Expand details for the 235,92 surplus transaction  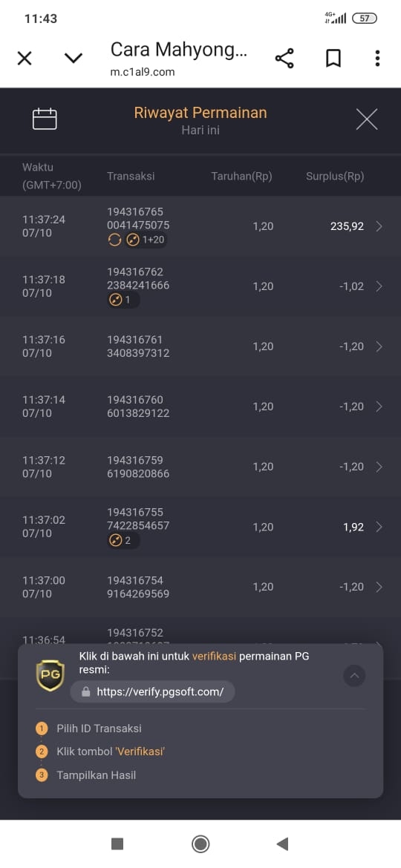click(x=379, y=226)
